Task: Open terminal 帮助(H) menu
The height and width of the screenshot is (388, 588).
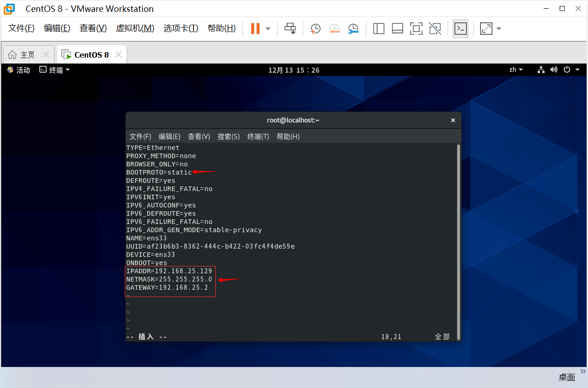Action: 288,137
